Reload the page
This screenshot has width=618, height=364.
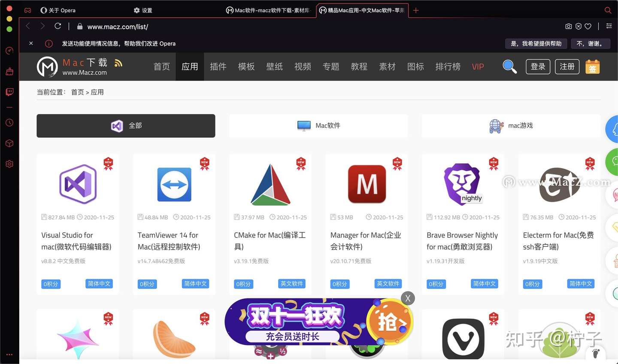point(58,26)
